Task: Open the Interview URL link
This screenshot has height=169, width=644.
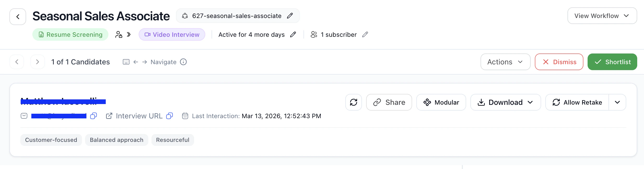Action: [134, 116]
